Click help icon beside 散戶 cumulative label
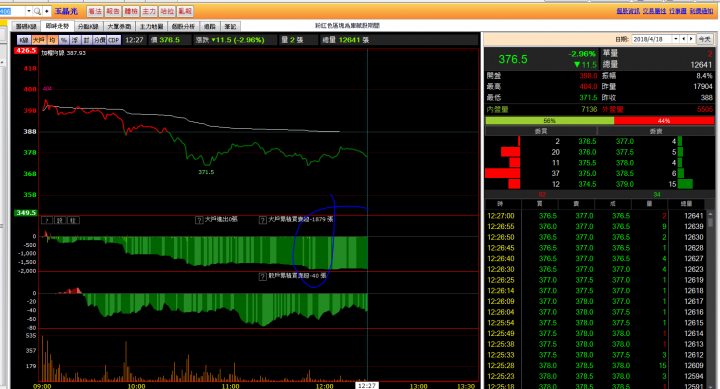720x389 pixels. click(263, 276)
